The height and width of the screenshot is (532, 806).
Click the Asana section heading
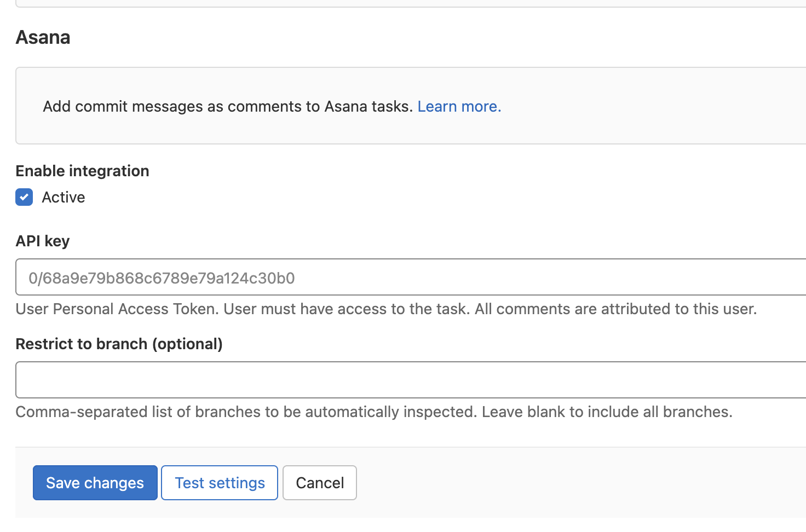43,37
